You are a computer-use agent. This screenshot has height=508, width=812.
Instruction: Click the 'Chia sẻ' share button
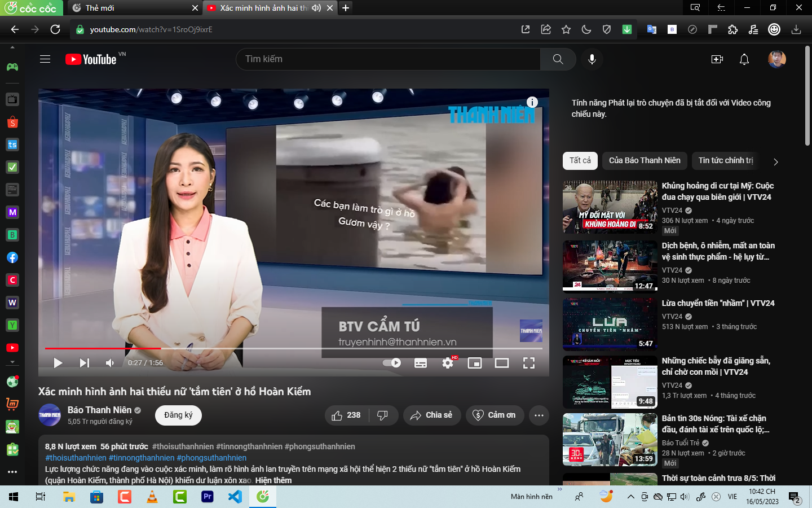(x=431, y=415)
